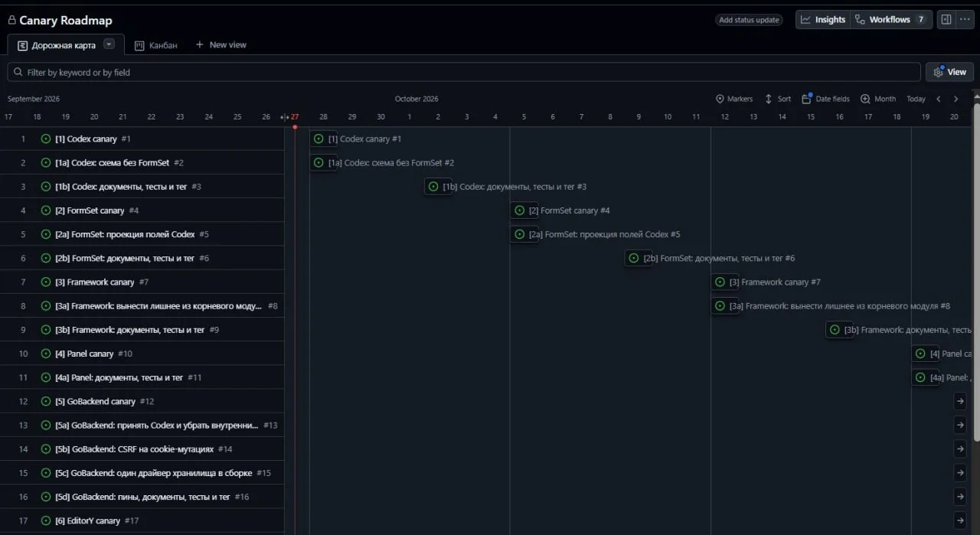This screenshot has width=980, height=535.
Task: Open '[2a] FormSet: проекция полей Codex' in the table
Action: (126, 234)
